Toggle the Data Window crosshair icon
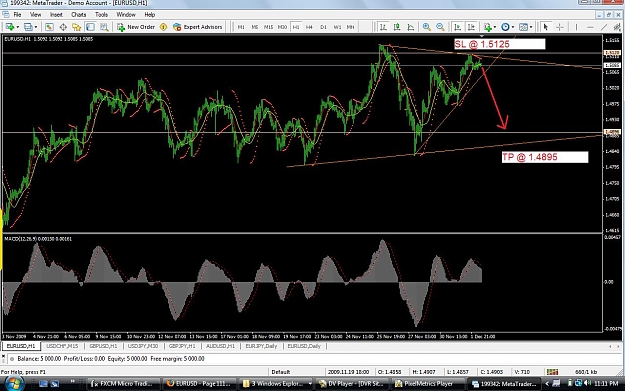The height and width of the screenshot is (391, 625). click(x=63, y=27)
